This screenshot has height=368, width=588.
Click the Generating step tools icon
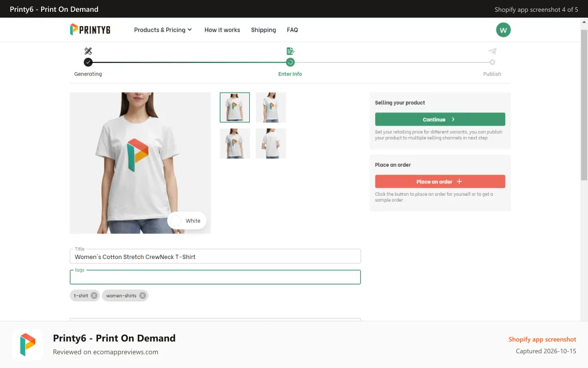[88, 51]
